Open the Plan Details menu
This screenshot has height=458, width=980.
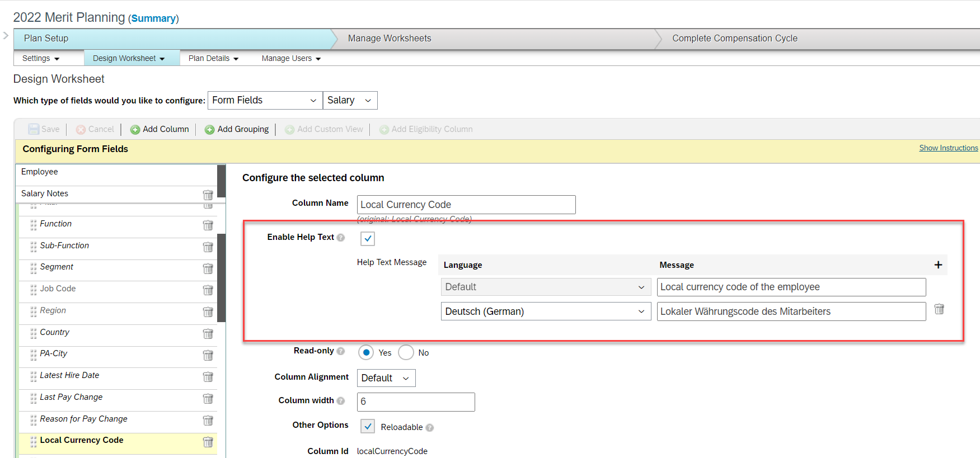point(213,59)
